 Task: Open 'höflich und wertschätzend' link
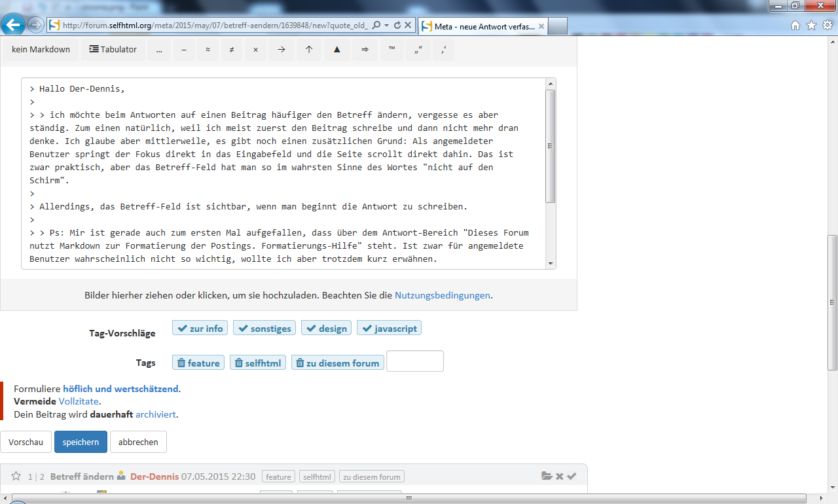point(120,388)
